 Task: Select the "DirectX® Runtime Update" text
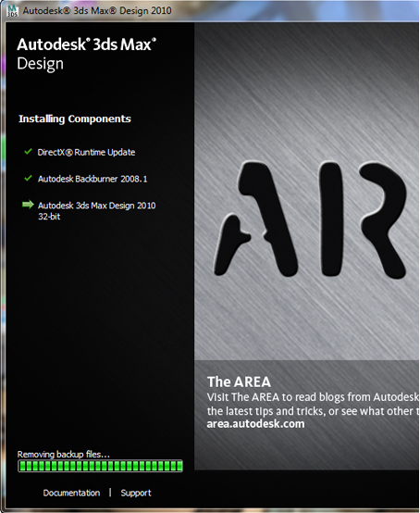[x=86, y=152]
